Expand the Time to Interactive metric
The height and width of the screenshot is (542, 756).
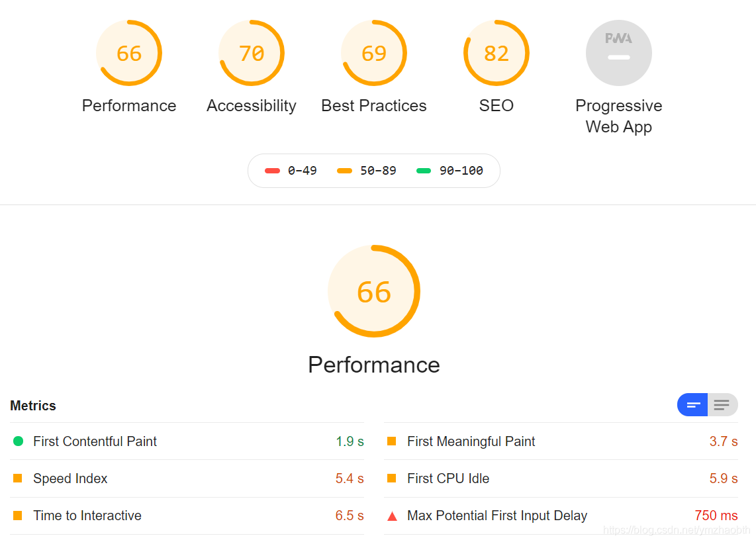(x=187, y=516)
